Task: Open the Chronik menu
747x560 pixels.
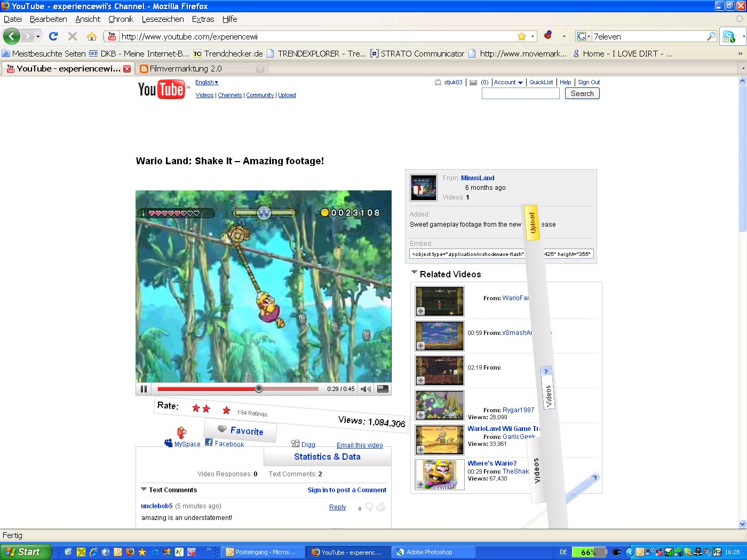Action: click(121, 19)
